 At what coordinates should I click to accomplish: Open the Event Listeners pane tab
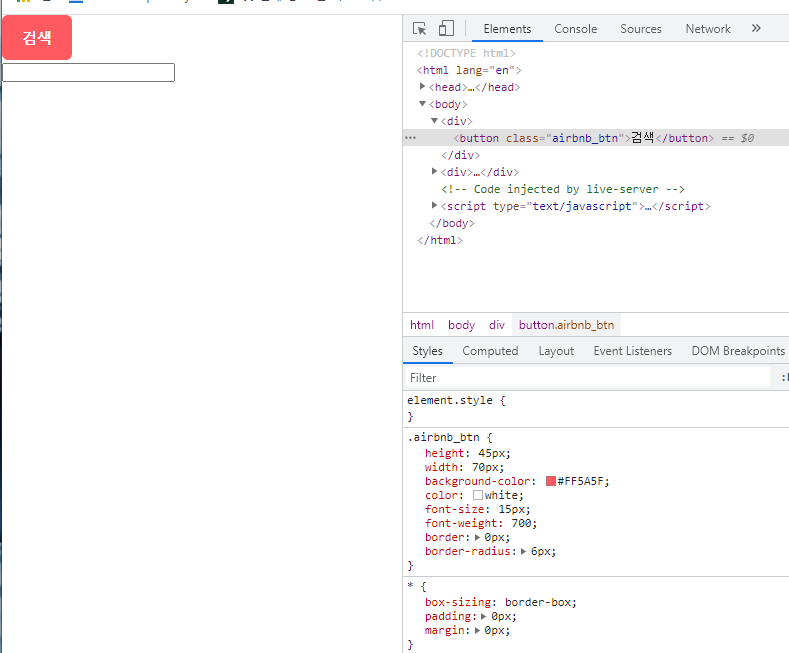[x=633, y=351]
